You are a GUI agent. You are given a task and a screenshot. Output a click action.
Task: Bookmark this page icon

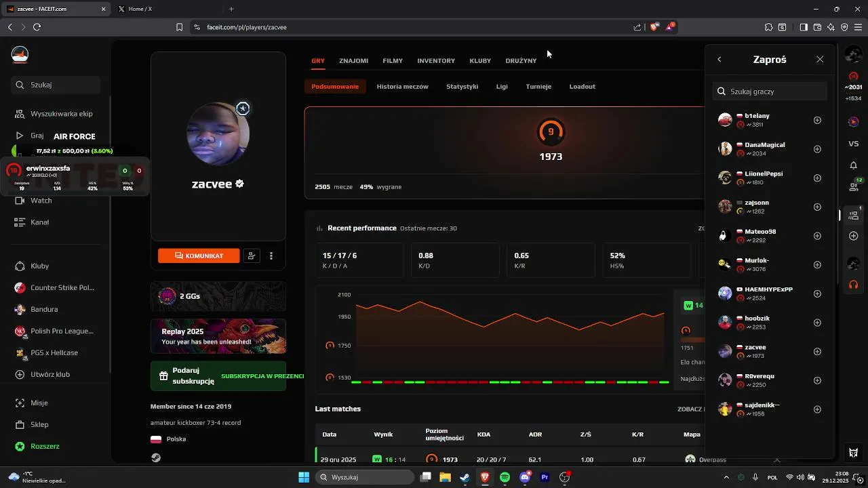[179, 27]
